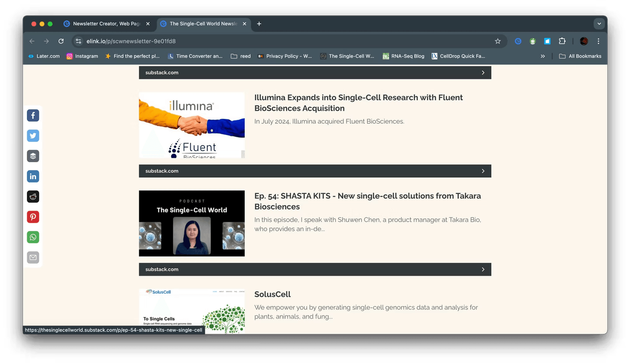Click the Buffer share icon

(33, 156)
